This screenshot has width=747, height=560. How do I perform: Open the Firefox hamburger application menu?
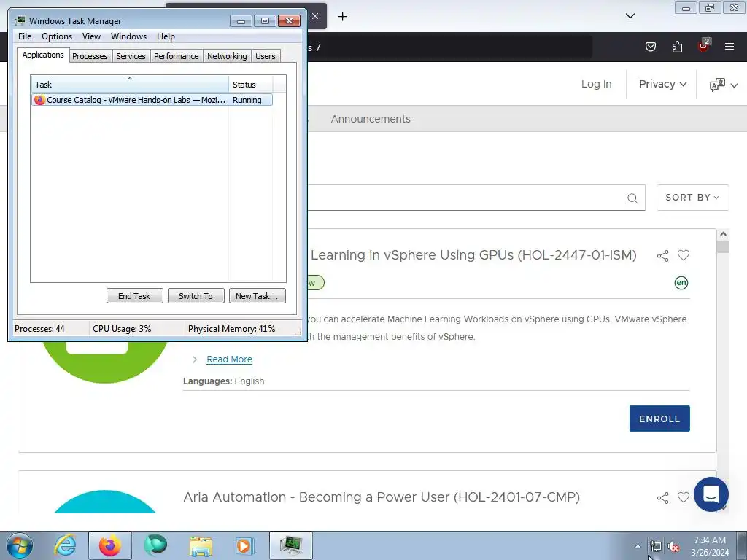click(x=729, y=47)
